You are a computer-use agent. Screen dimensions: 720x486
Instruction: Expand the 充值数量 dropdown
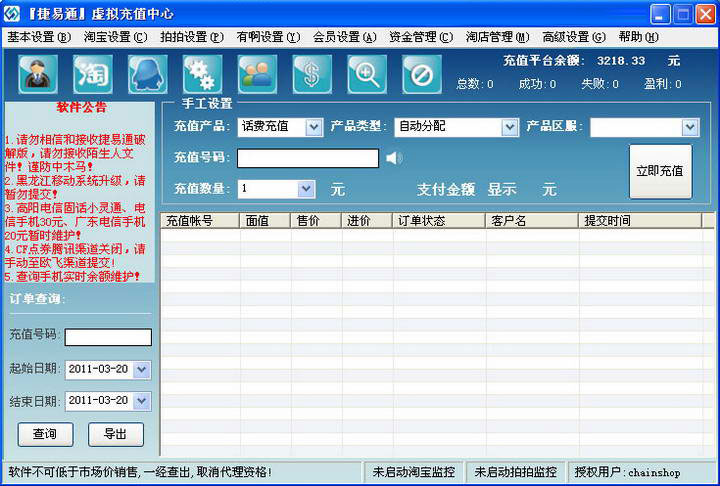click(x=306, y=189)
